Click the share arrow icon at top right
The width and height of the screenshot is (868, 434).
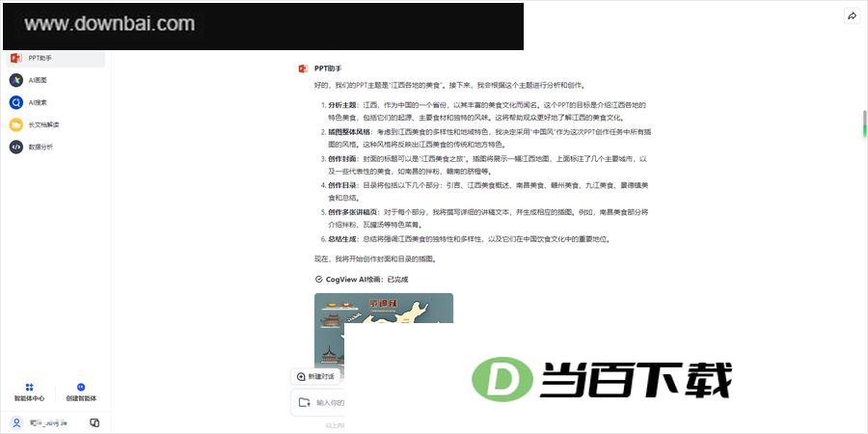852,16
